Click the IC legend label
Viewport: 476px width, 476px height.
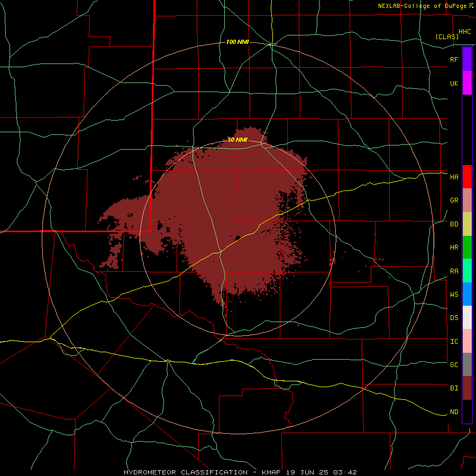pos(454,342)
